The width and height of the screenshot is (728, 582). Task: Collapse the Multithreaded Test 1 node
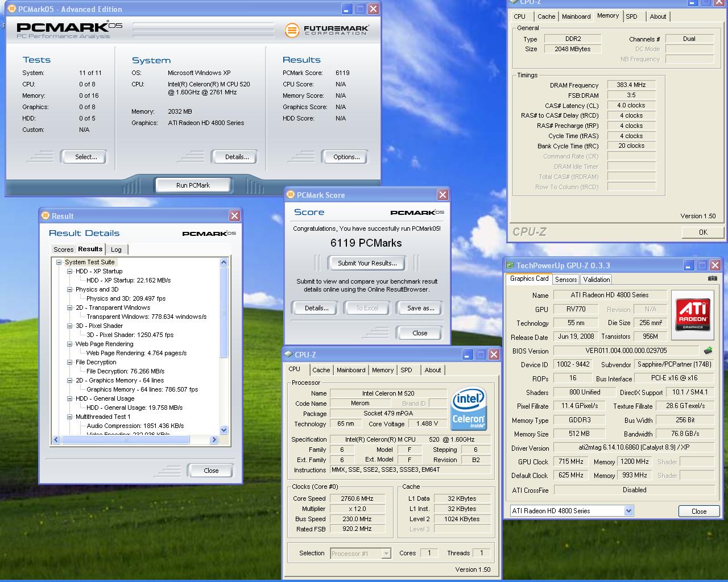pyautogui.click(x=70, y=417)
